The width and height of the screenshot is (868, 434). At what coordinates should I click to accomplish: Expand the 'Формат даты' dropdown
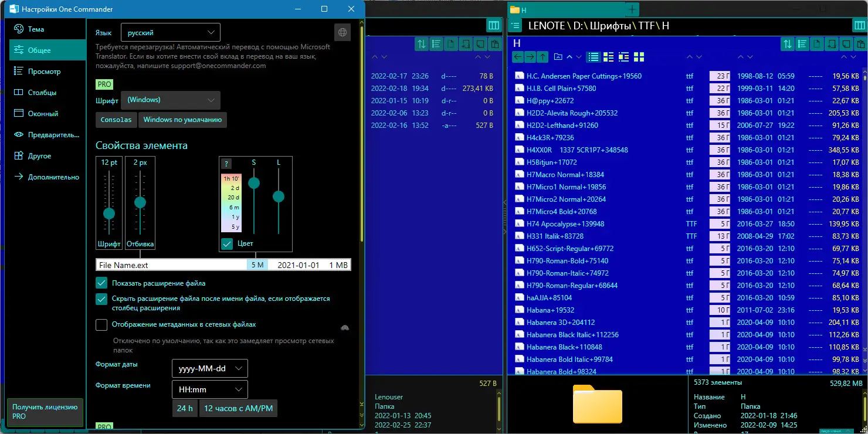(x=209, y=368)
